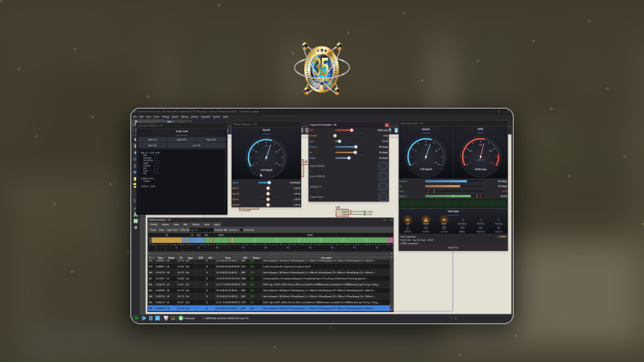Click the Battery tell-tale icon
This screenshot has width=644, height=362.
[x=462, y=228]
